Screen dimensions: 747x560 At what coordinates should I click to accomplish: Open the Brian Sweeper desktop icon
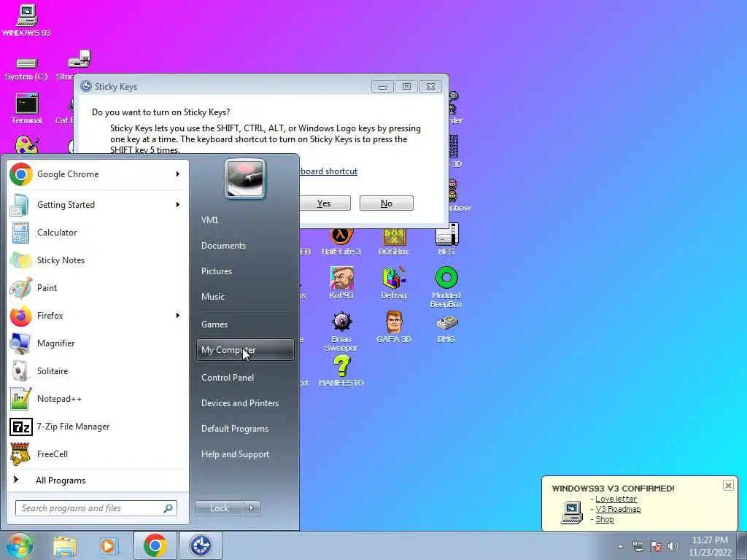[341, 331]
